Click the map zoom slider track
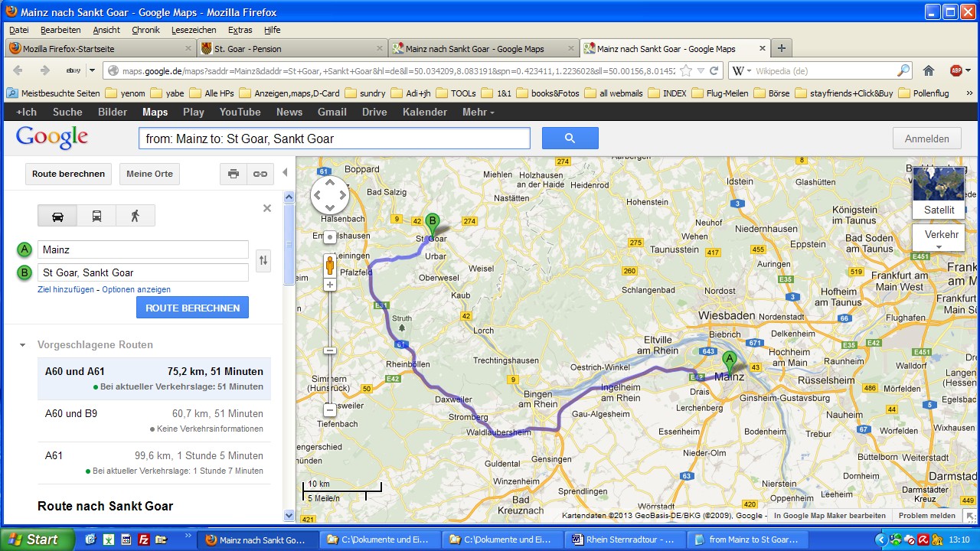 tap(330, 321)
